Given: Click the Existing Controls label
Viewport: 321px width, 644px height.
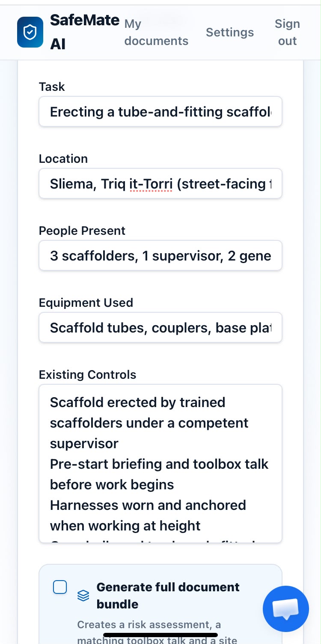Looking at the screenshot, I should [x=88, y=374].
